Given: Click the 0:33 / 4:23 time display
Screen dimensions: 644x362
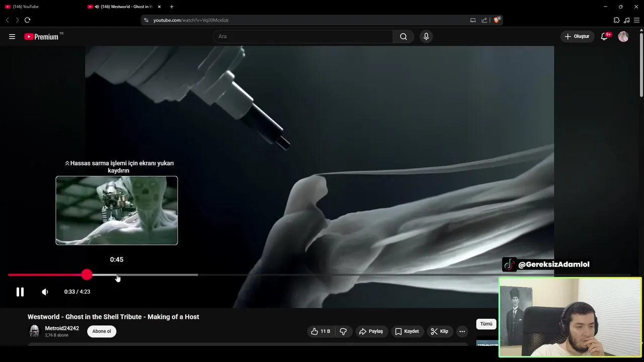Looking at the screenshot, I should pos(77,292).
